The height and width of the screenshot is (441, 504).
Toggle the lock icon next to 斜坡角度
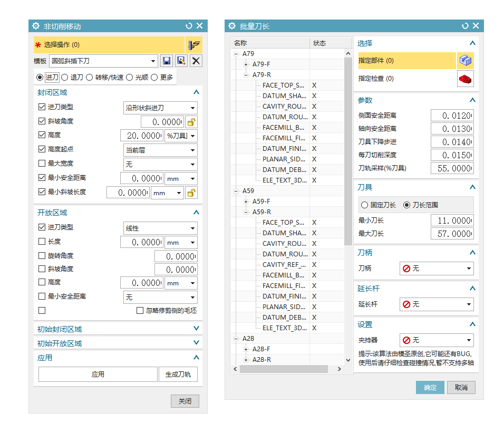(x=191, y=122)
